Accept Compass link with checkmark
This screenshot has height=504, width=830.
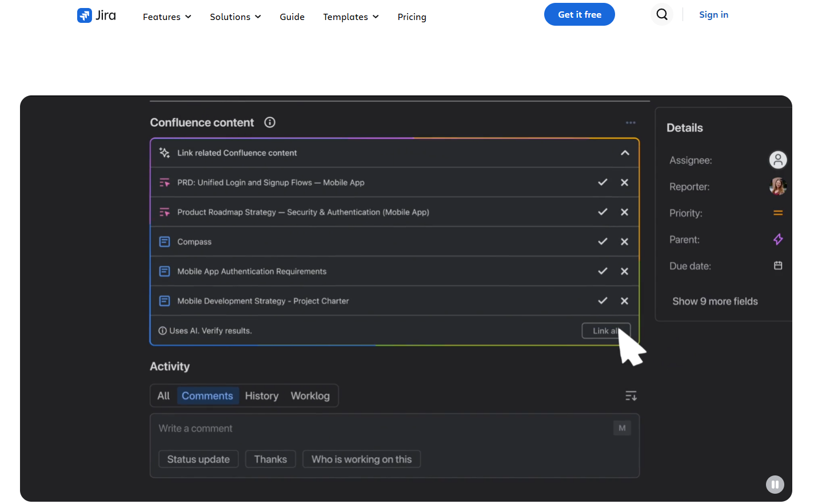[x=602, y=242]
